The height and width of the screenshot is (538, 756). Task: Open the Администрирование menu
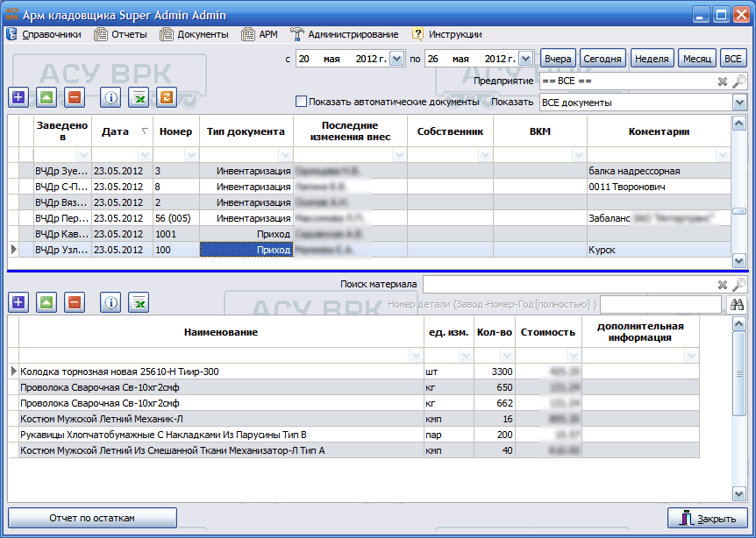pyautogui.click(x=345, y=35)
